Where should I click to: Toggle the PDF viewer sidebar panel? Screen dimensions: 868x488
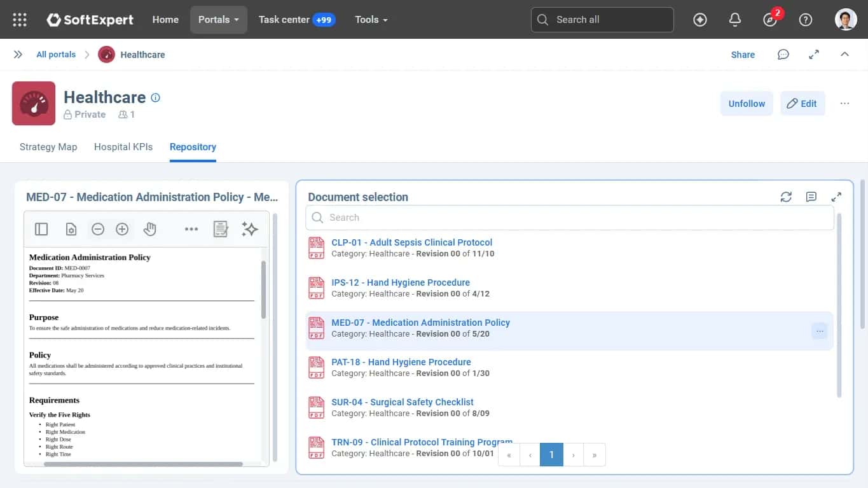pyautogui.click(x=41, y=229)
